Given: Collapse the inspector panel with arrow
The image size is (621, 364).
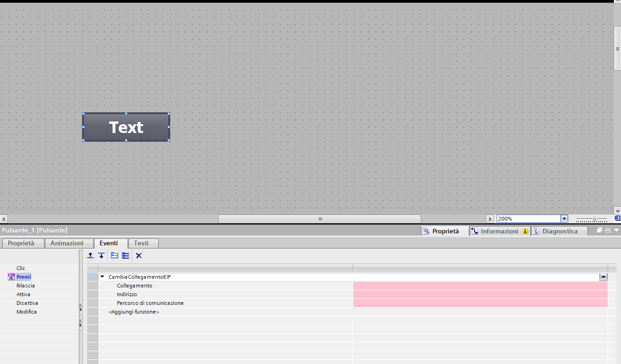Looking at the screenshot, I should pyautogui.click(x=616, y=230).
